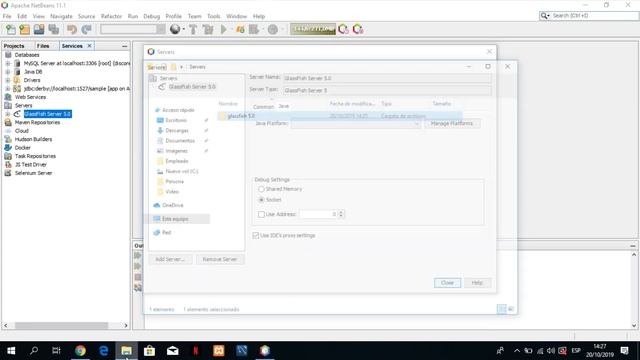This screenshot has height=360, width=640.
Task: Select the Shared Memory radio button
Action: pyautogui.click(x=261, y=189)
